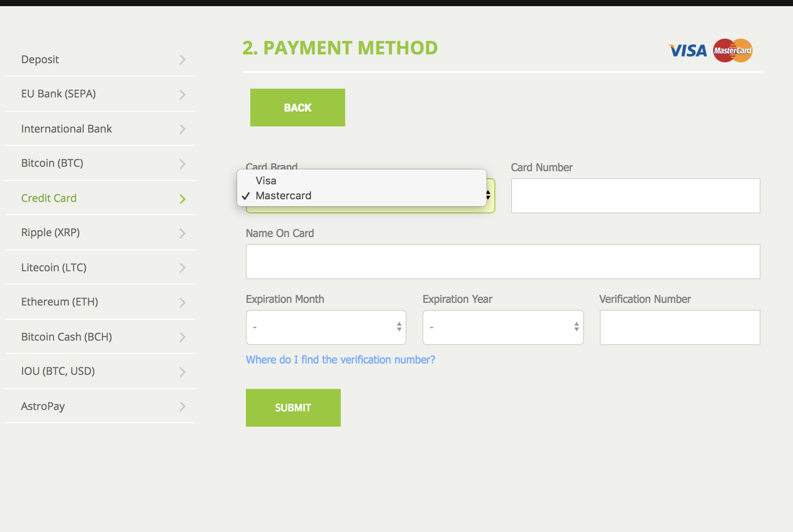Open the Expiration Year dropdown

[x=503, y=327]
